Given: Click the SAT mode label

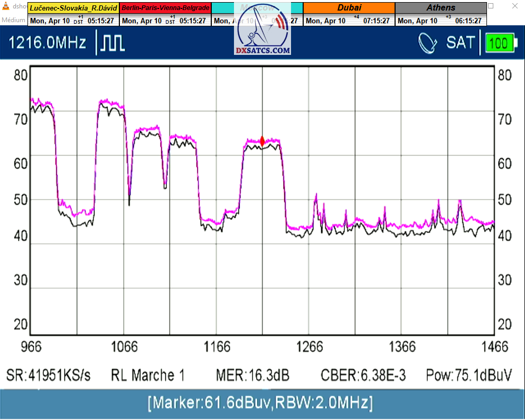Looking at the screenshot, I should pyautogui.click(x=461, y=43).
